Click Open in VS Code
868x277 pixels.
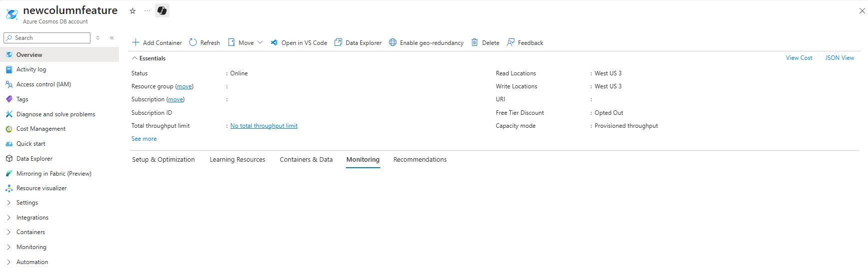coord(299,43)
